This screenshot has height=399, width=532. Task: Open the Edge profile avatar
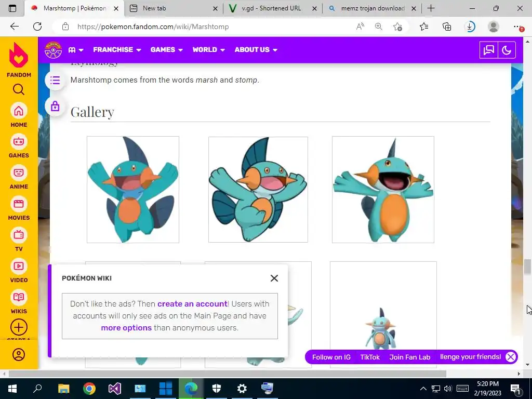coord(494,26)
